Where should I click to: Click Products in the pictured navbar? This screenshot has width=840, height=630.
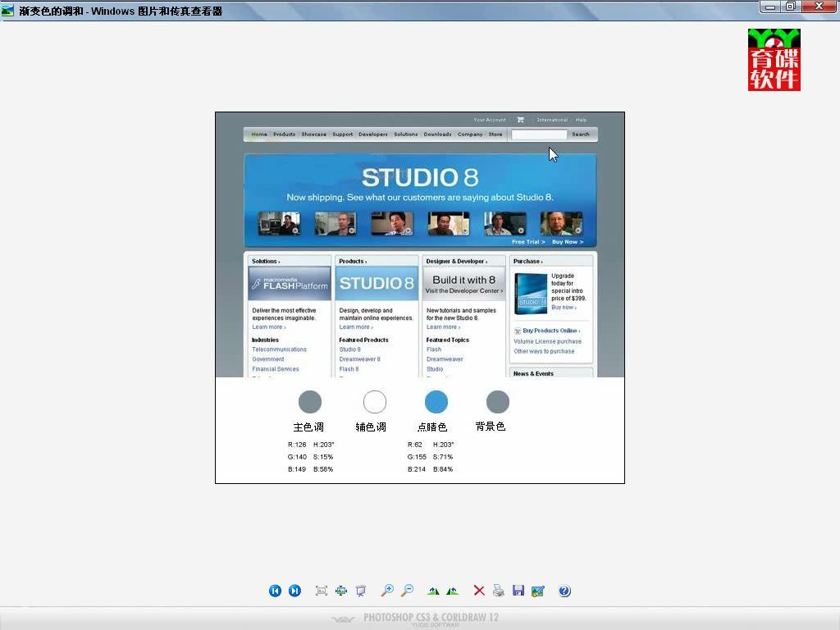[284, 135]
